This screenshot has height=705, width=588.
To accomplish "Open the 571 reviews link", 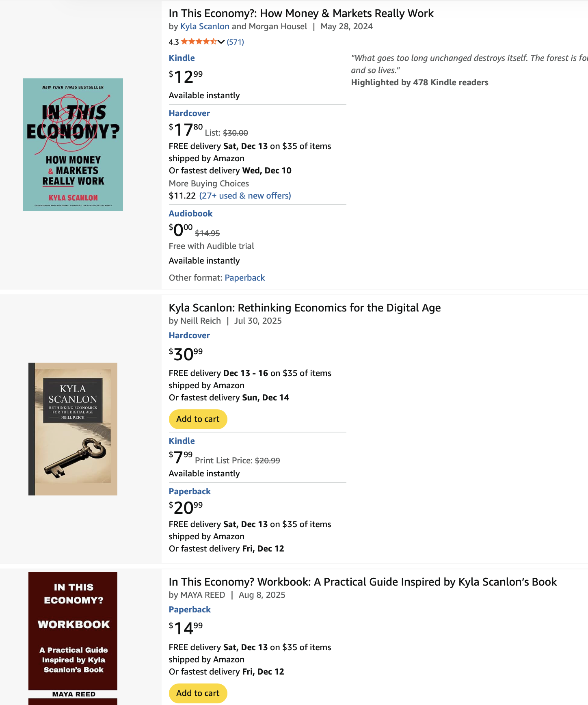I will coord(236,42).
